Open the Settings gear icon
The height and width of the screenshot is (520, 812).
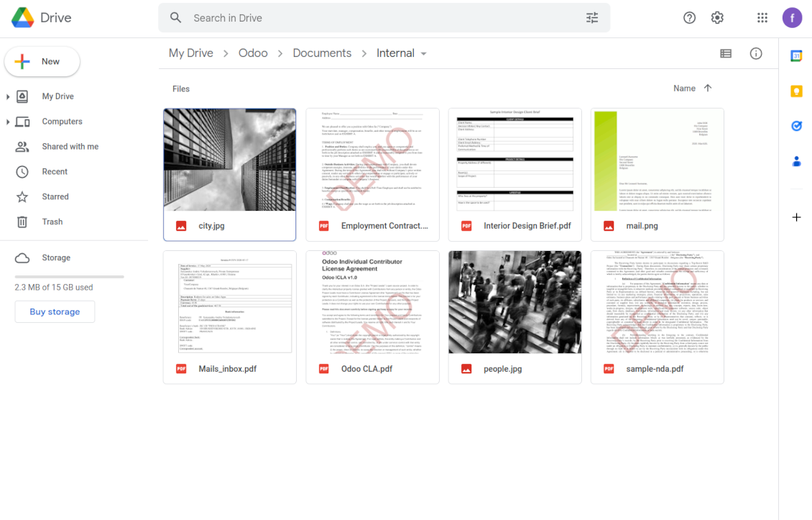pyautogui.click(x=717, y=18)
